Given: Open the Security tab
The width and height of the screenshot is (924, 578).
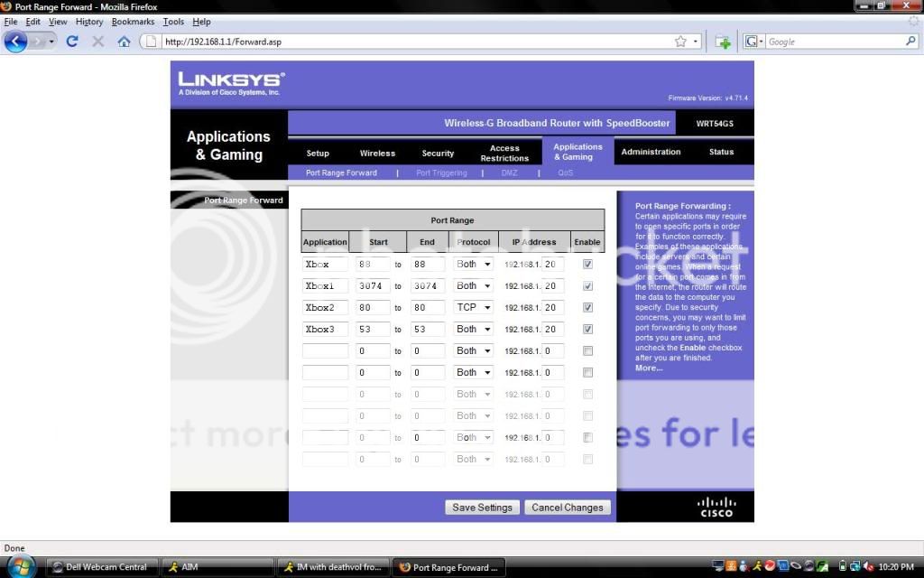Looking at the screenshot, I should [x=438, y=153].
